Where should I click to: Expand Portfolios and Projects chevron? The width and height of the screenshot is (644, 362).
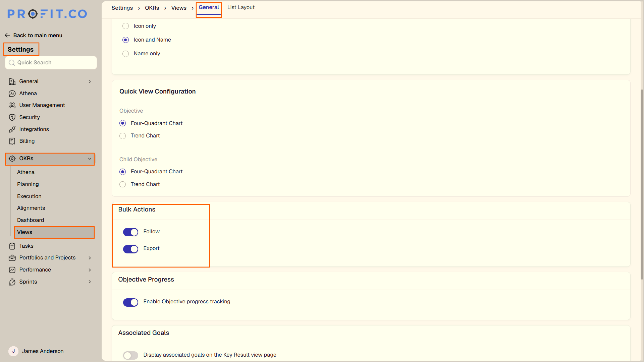coord(90,258)
